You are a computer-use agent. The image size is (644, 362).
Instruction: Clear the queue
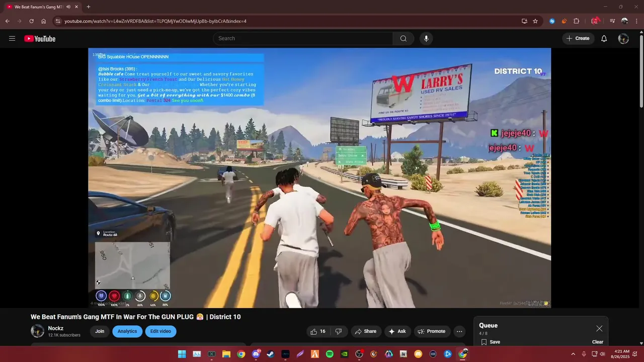pos(598,342)
